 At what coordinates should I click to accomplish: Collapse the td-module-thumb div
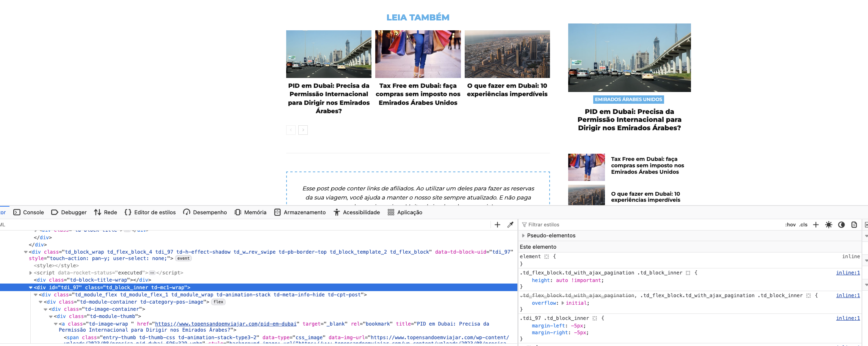[x=51, y=316]
